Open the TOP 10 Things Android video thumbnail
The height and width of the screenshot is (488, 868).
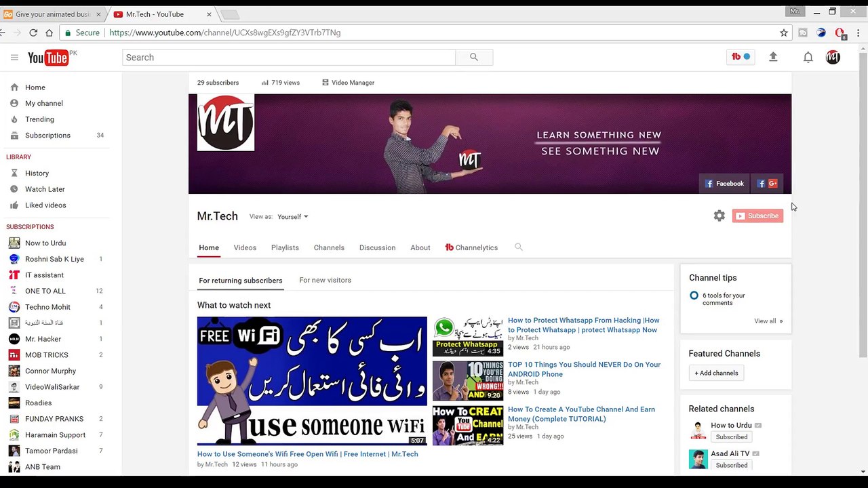(x=468, y=381)
